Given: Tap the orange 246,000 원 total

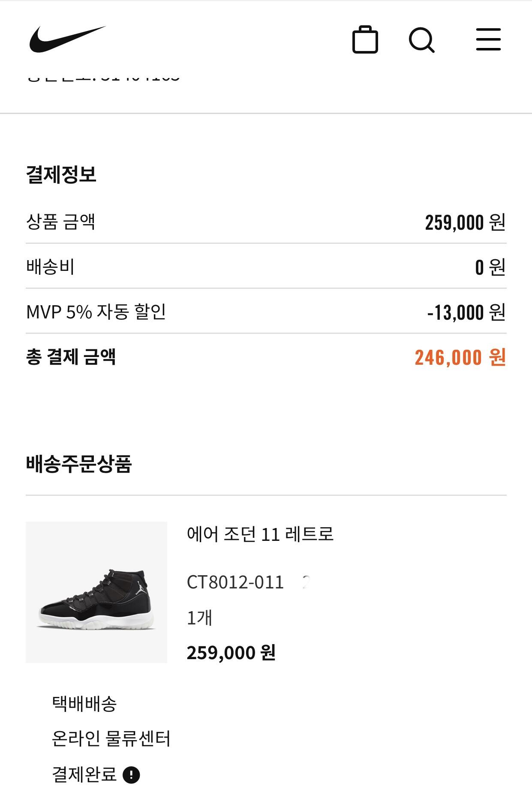Looking at the screenshot, I should [x=460, y=357].
